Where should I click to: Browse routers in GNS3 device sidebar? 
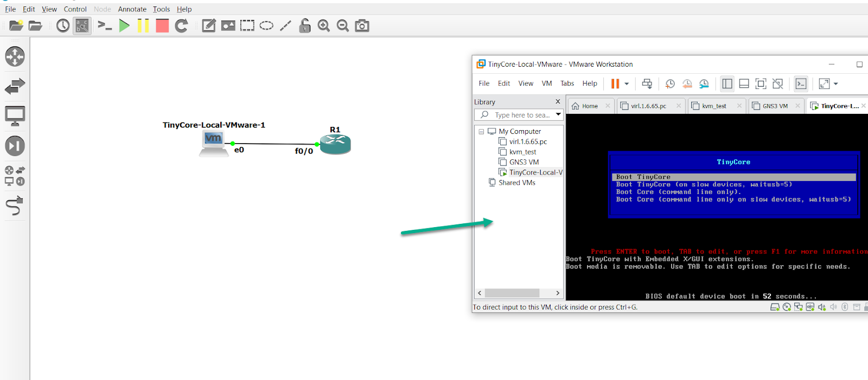(x=15, y=56)
